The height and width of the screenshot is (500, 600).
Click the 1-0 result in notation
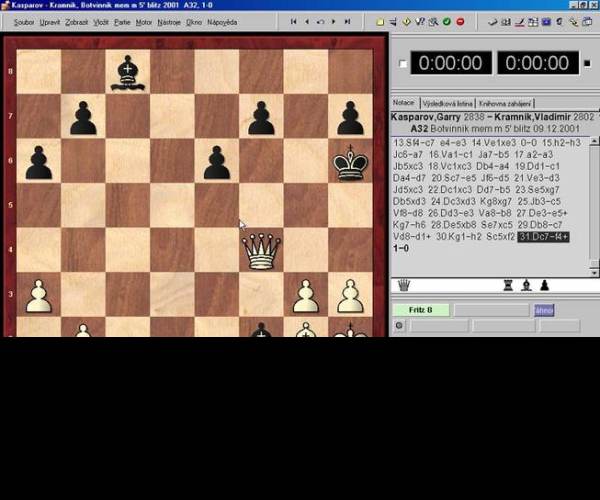pos(401,248)
